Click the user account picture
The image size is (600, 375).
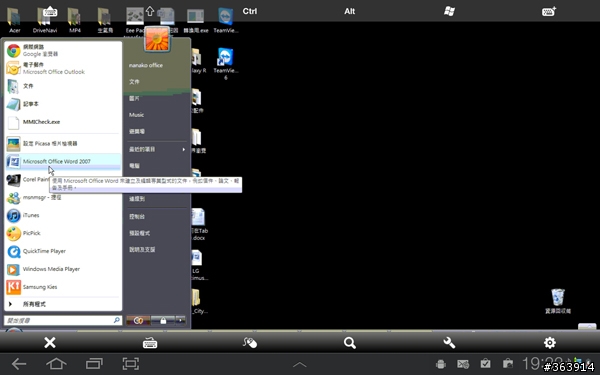coord(157,39)
